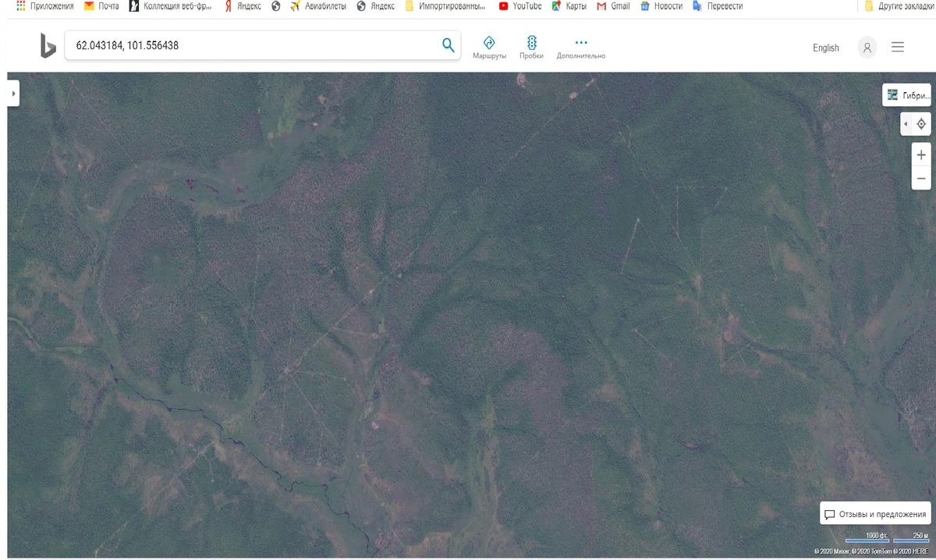Viewport: 936px width, 560px height.
Task: Open the user account profile icon
Action: point(867,48)
